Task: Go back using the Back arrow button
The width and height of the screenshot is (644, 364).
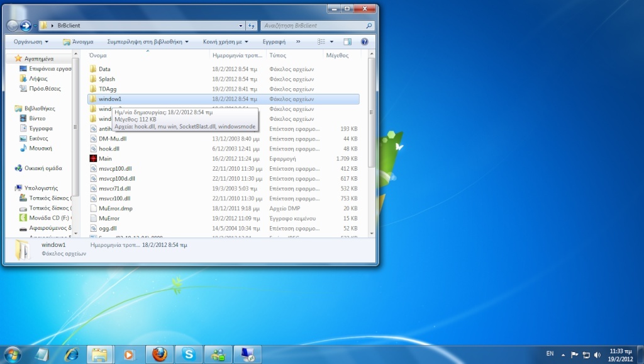Action: (13, 26)
